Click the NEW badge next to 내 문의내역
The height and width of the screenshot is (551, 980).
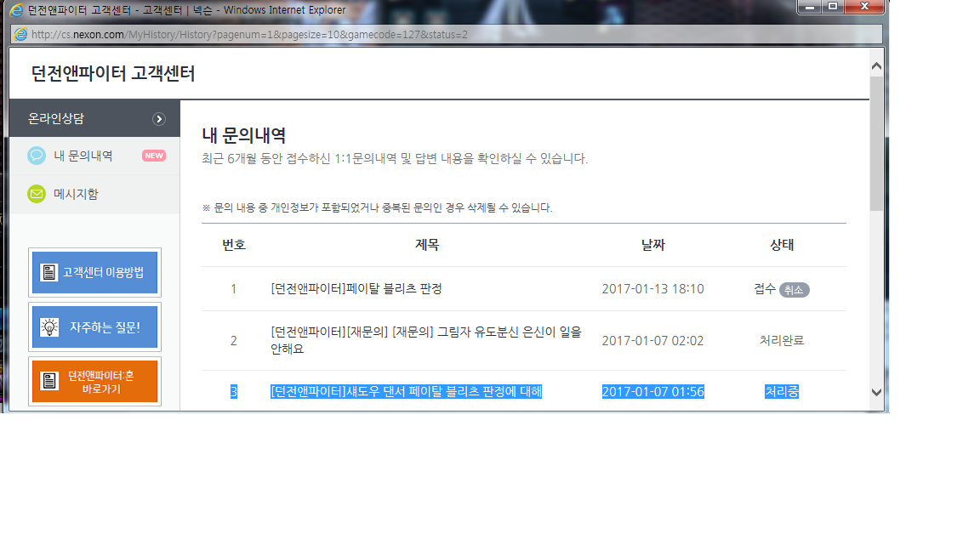pyautogui.click(x=154, y=156)
